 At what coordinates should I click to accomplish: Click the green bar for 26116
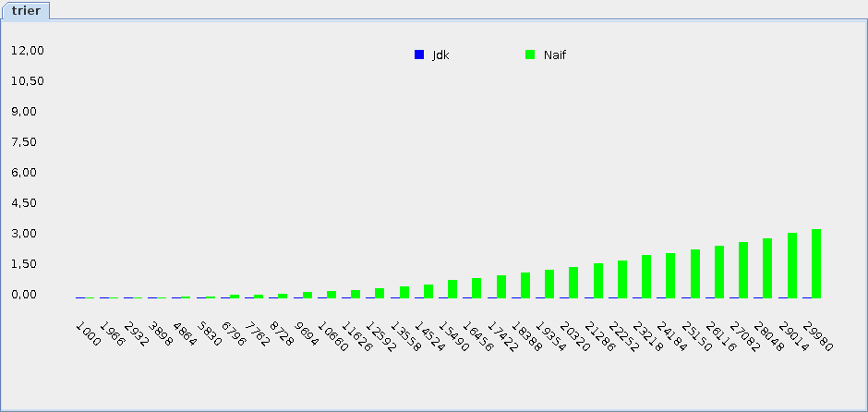coord(719,272)
